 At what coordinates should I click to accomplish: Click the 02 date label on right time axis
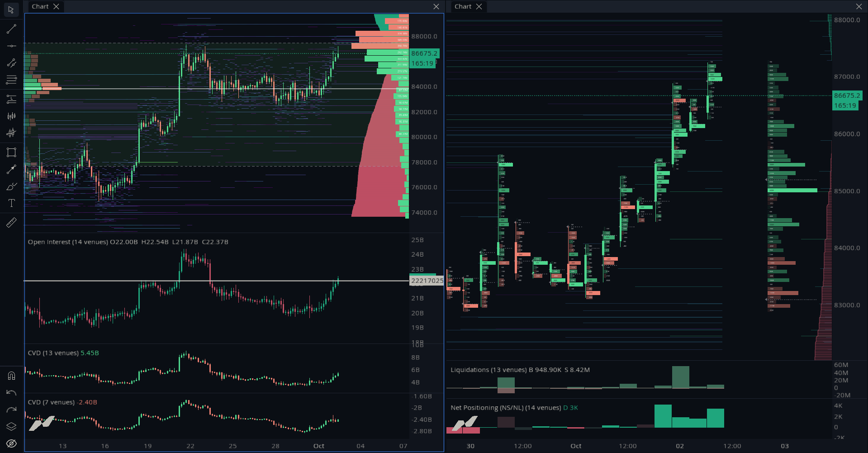click(x=680, y=446)
